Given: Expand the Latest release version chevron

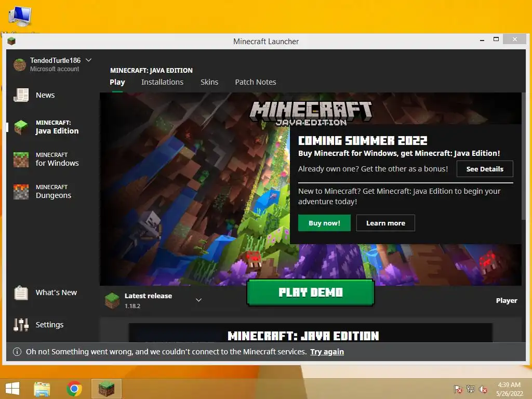Looking at the screenshot, I should point(199,300).
